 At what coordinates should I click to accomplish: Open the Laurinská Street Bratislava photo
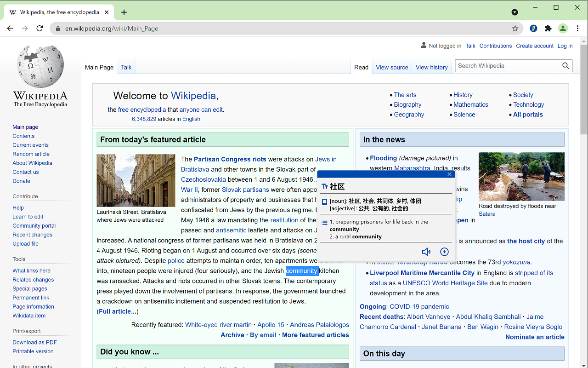coord(136,180)
